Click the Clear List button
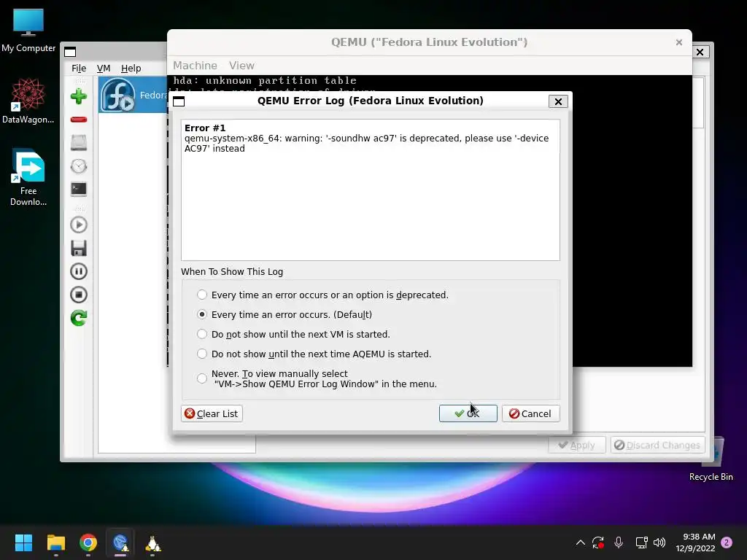 pos(212,413)
